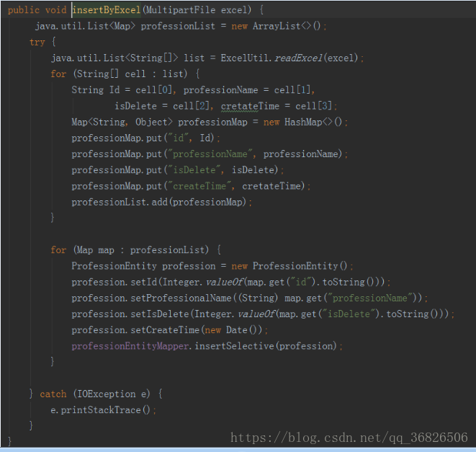Image resolution: width=476 pixels, height=452 pixels.
Task: Click new ArrayList<>() constructor
Action: point(276,26)
